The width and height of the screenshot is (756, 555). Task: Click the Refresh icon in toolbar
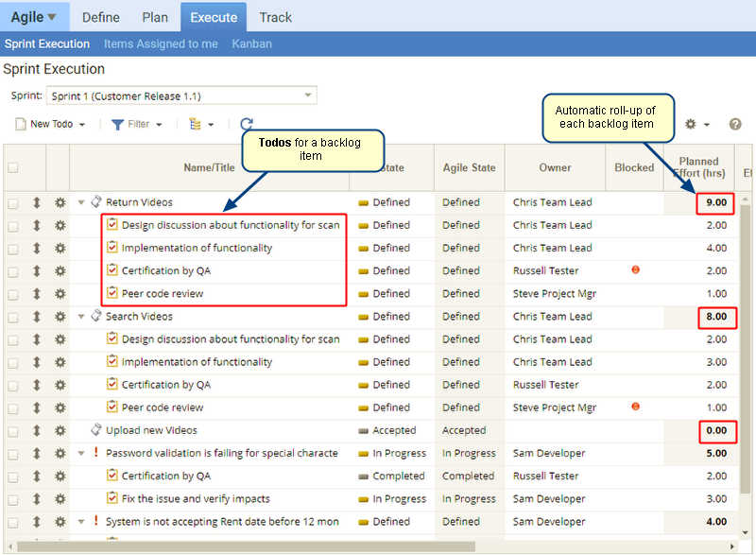pos(247,124)
